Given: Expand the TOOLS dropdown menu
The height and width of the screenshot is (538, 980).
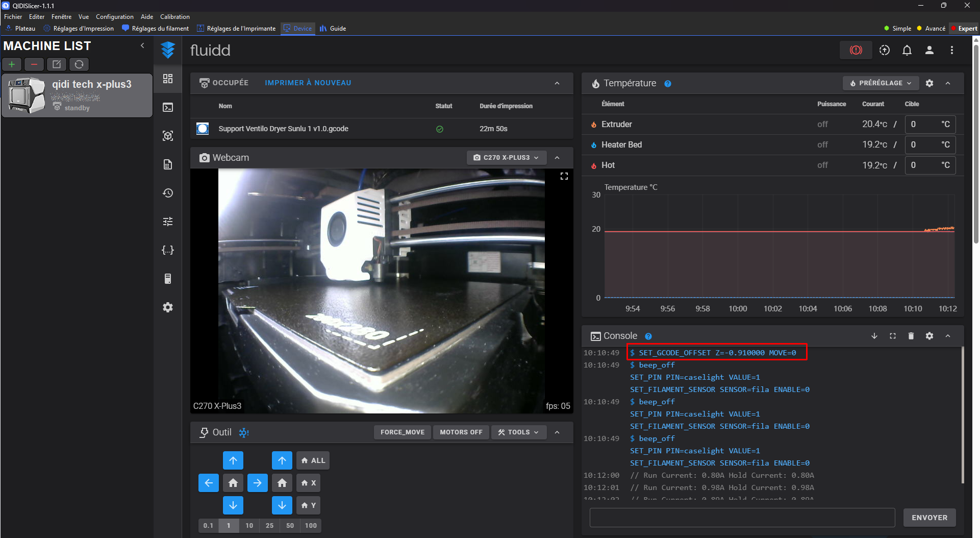Looking at the screenshot, I should [x=518, y=432].
